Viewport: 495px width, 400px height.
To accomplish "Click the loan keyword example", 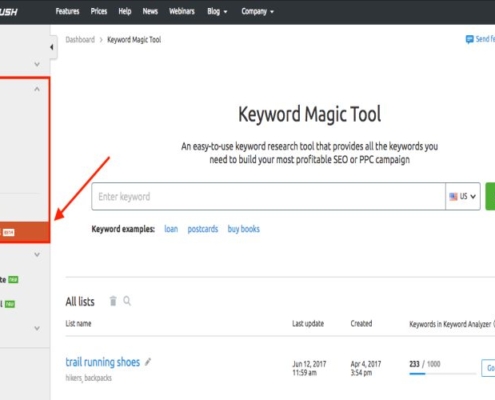I will (171, 229).
